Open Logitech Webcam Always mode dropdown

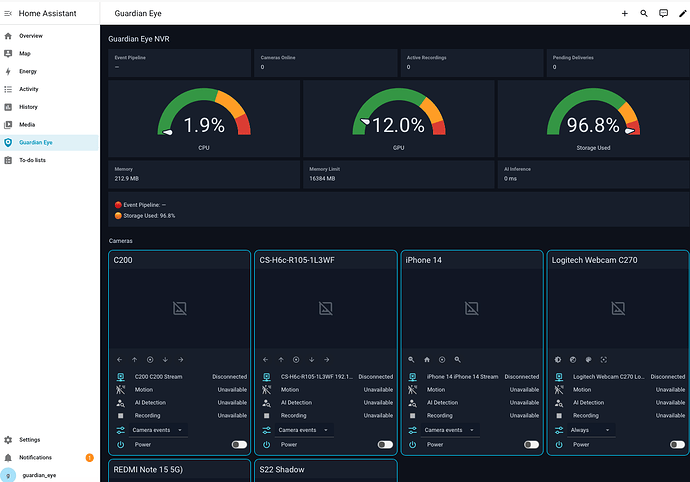[x=591, y=430]
